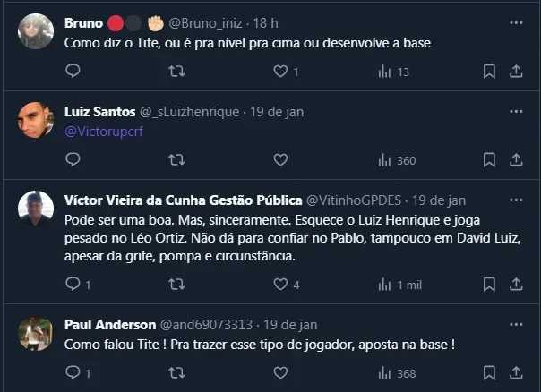Open Paul Anderson's profile name link
541x392 pixels.
(109, 324)
